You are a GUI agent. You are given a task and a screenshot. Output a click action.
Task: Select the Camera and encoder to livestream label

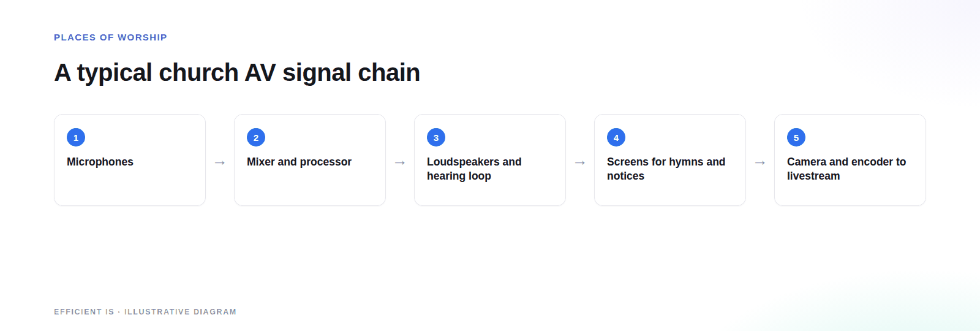(x=846, y=169)
